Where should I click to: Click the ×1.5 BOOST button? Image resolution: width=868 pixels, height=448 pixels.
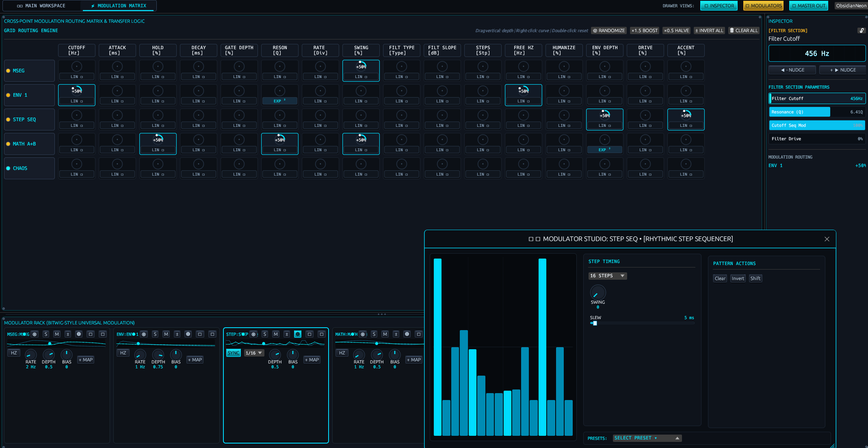645,30
